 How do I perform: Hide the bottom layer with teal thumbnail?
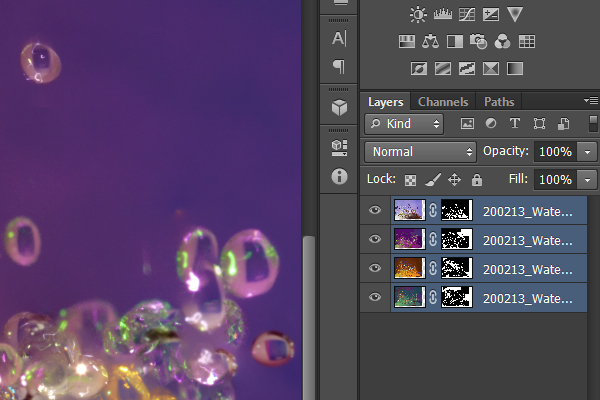coord(375,297)
